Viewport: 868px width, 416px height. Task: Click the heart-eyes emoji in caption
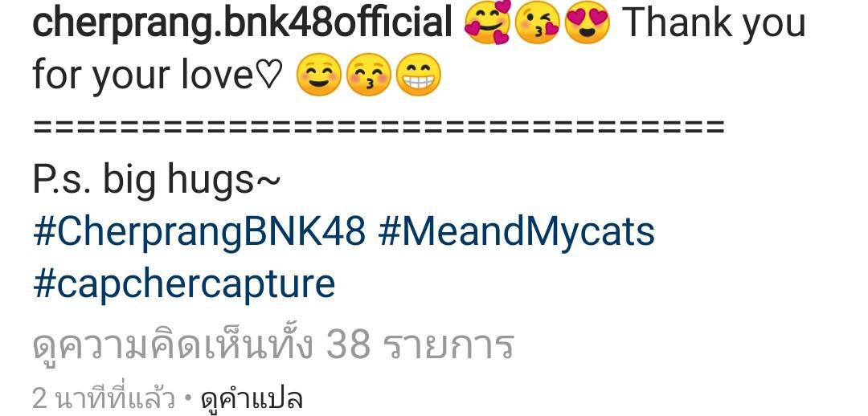coord(587,22)
